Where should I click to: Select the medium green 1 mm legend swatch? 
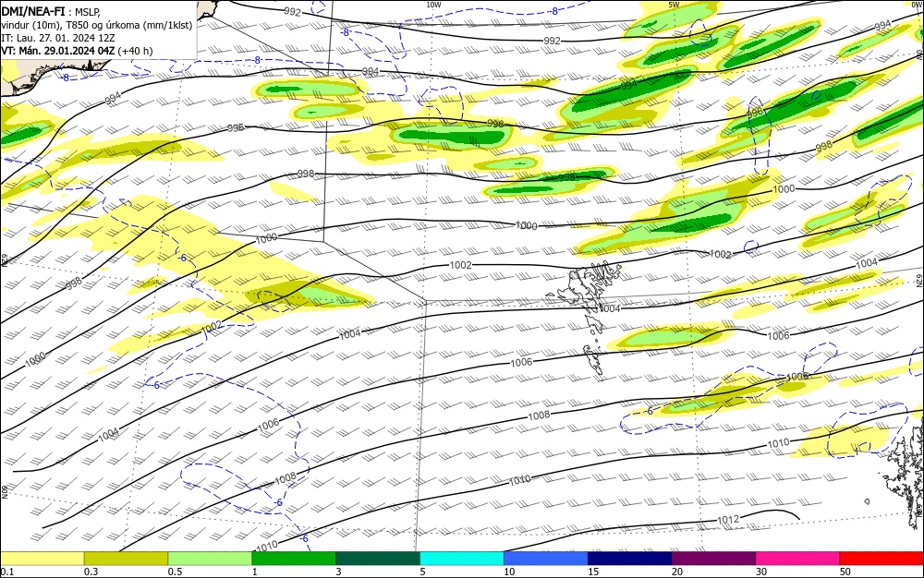pos(294,559)
